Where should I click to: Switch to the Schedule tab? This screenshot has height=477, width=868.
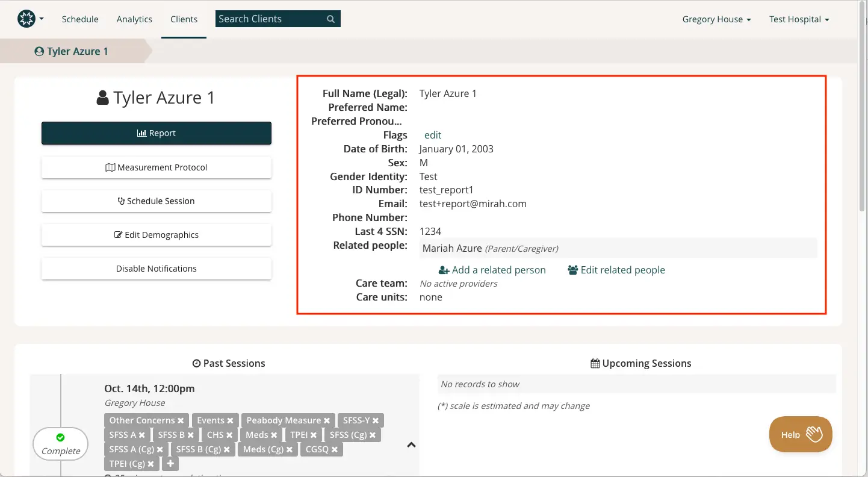[x=80, y=19]
